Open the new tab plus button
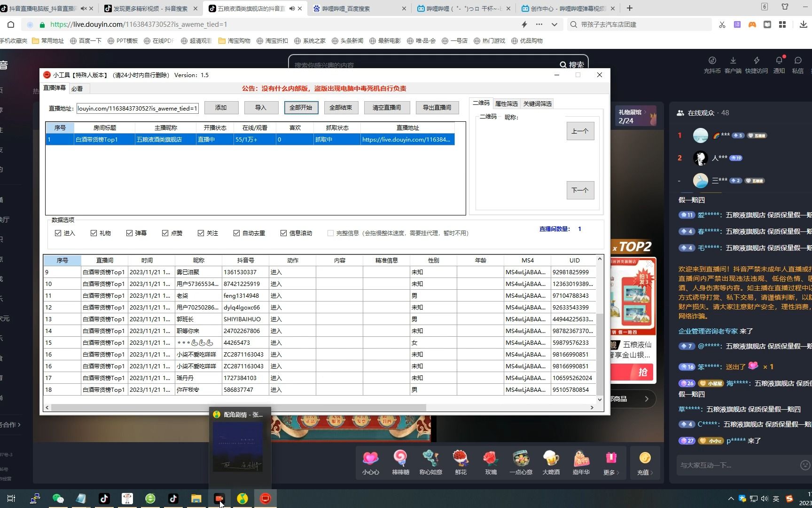 [x=630, y=8]
